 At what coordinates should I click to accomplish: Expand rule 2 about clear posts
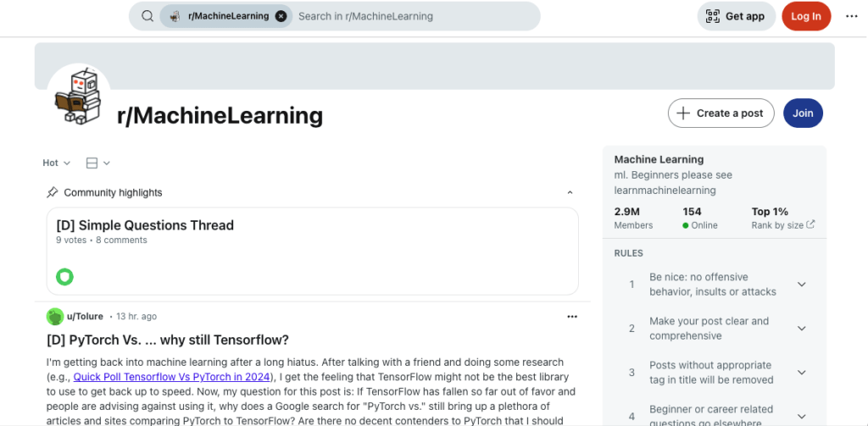point(802,329)
